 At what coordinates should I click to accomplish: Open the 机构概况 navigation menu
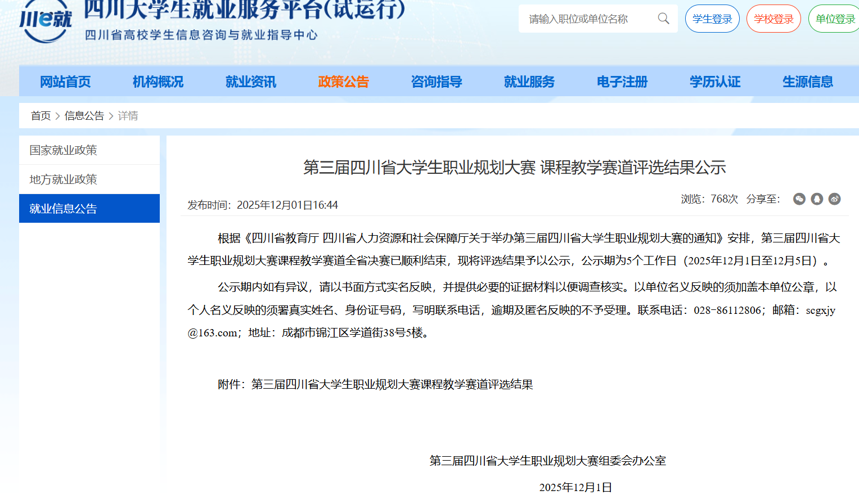coord(158,82)
